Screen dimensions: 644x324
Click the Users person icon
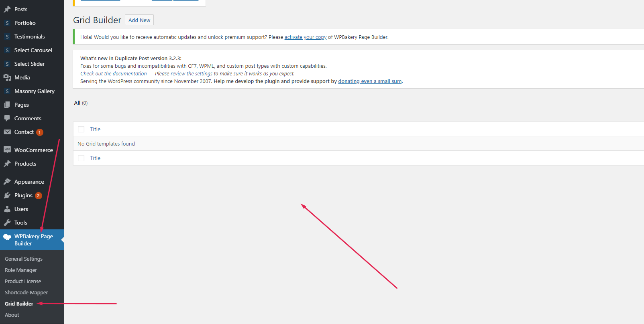click(x=7, y=209)
